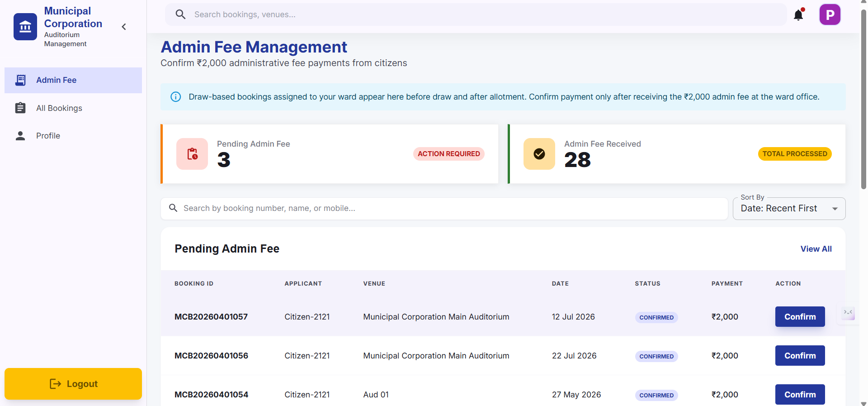This screenshot has width=868, height=406.
Task: Click the Admin Fee Received checkmark icon
Action: pos(539,154)
